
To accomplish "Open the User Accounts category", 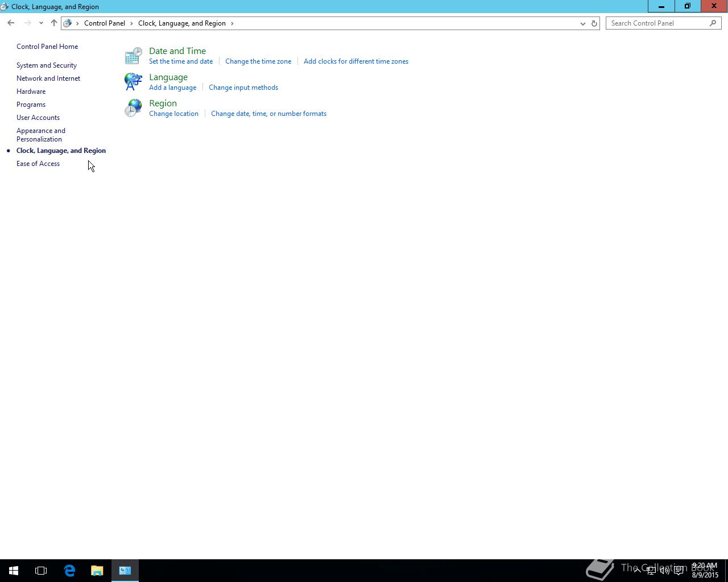I will tap(38, 118).
